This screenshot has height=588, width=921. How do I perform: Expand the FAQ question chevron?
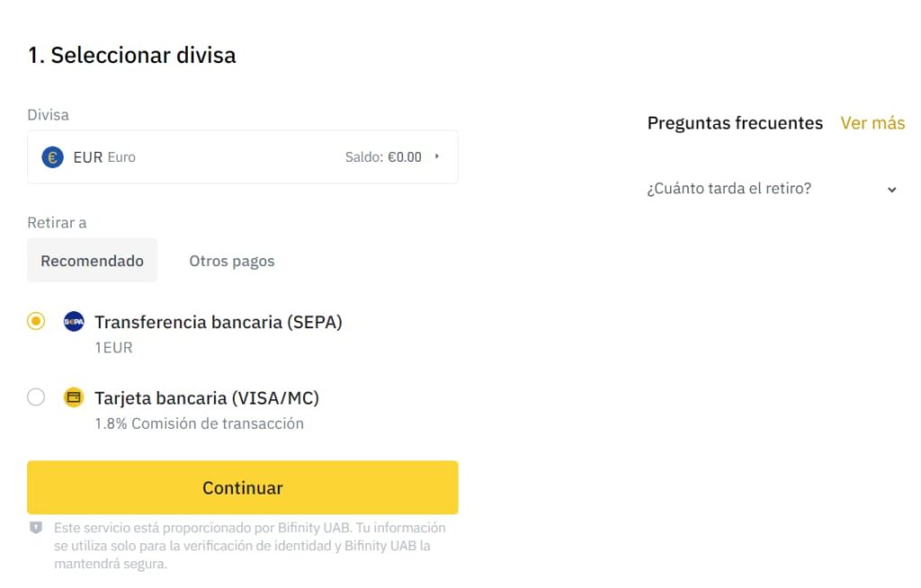pos(891,190)
